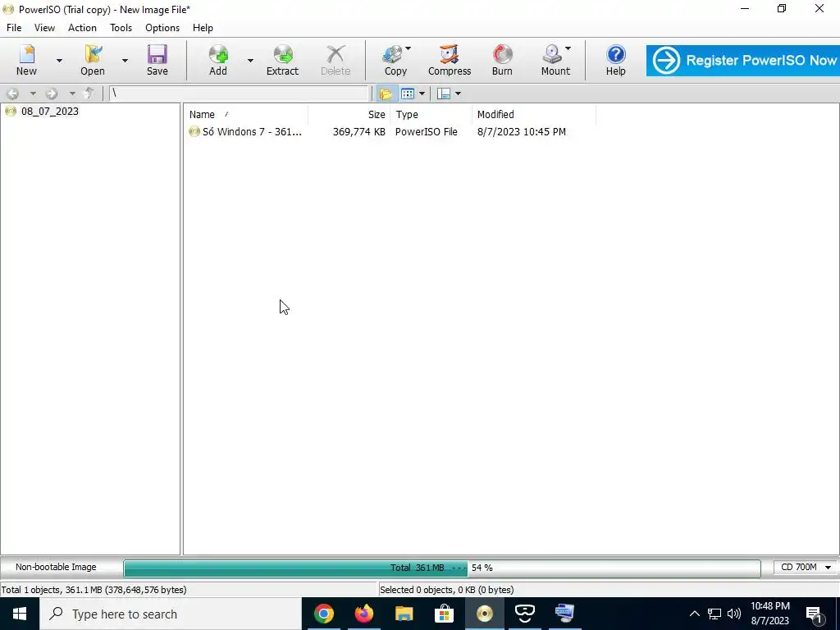
Task: Expand the Copy button dropdown arrow
Action: (x=409, y=48)
